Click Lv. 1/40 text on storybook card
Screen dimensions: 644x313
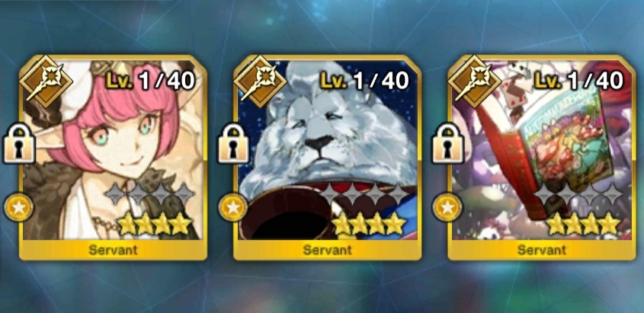(x=579, y=81)
